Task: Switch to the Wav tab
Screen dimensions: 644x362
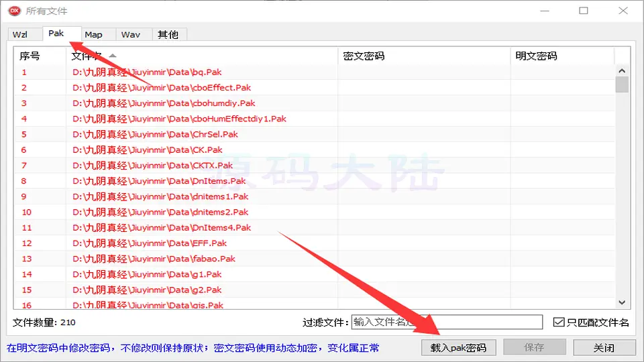Action: tap(134, 34)
